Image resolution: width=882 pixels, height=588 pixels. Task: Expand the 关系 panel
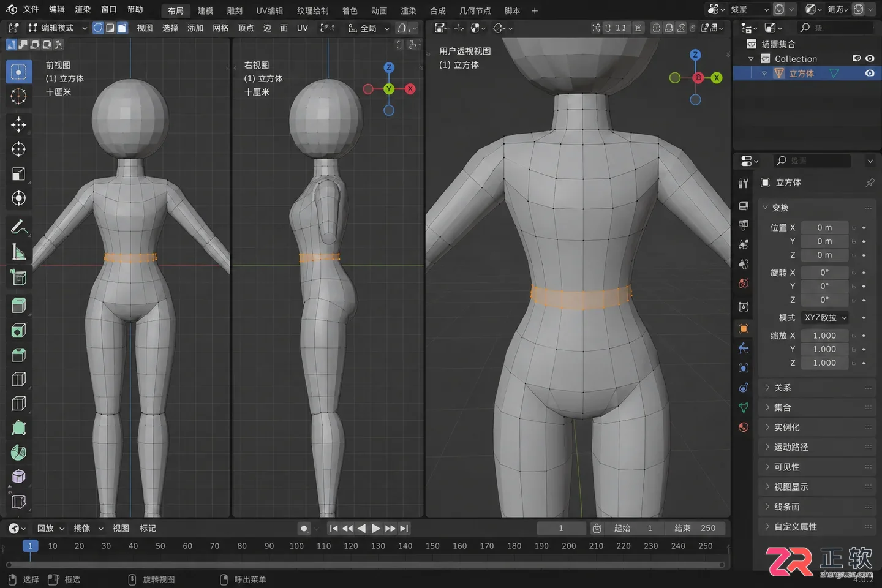(817, 388)
